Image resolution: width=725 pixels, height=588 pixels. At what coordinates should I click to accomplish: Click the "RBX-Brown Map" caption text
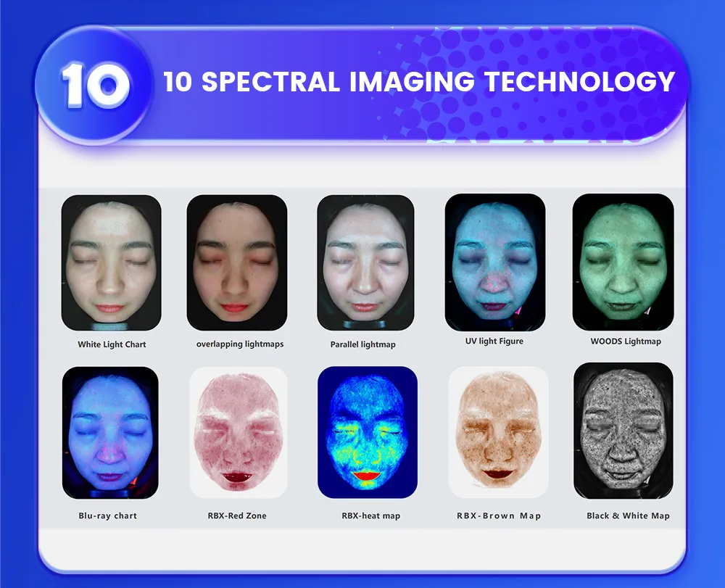coord(499,515)
